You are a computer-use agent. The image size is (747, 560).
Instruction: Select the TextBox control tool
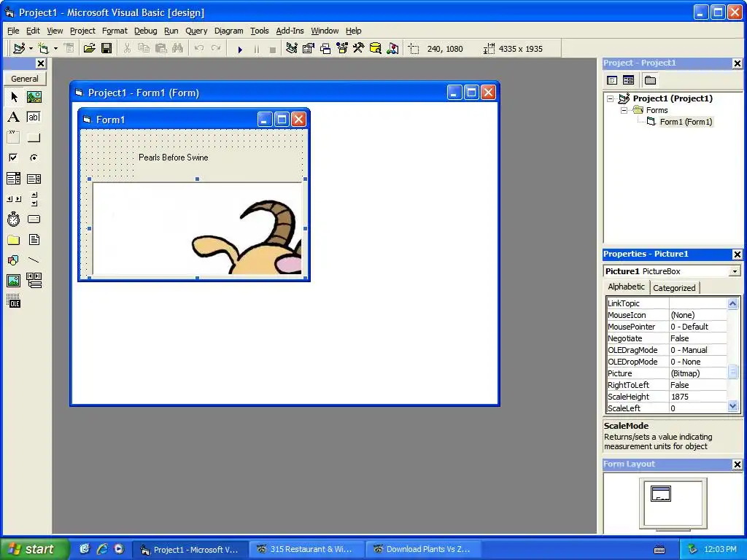click(x=34, y=117)
